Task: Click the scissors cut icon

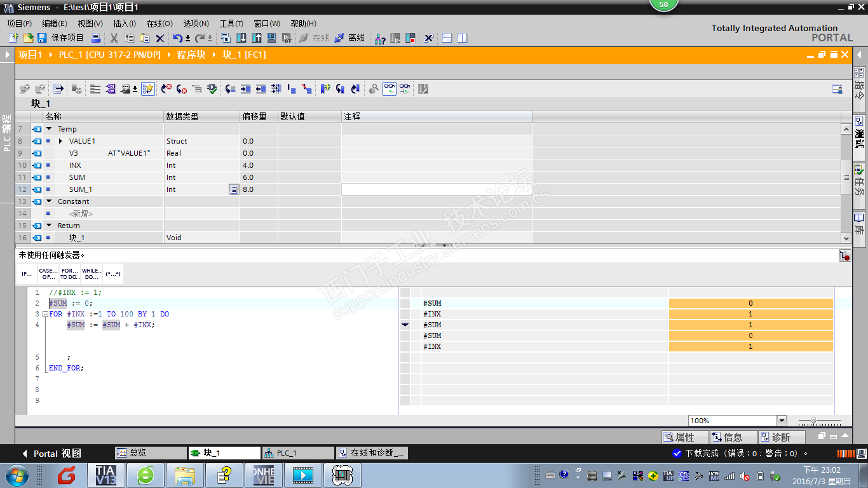Action: tap(114, 38)
